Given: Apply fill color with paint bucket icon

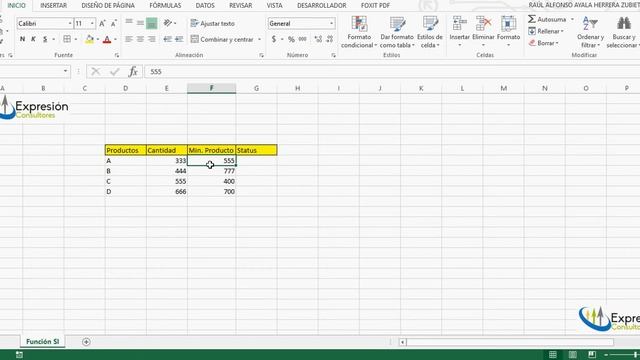Looking at the screenshot, I should point(89,39).
